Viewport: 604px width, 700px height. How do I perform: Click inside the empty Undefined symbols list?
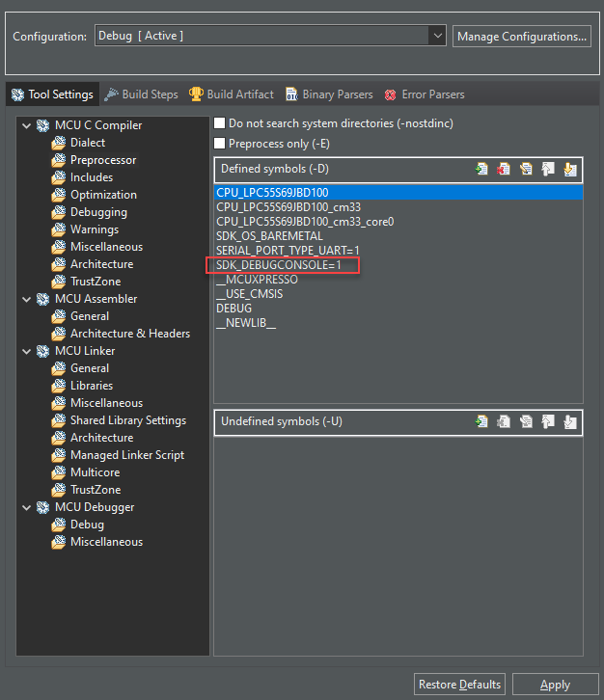[x=398, y=546]
